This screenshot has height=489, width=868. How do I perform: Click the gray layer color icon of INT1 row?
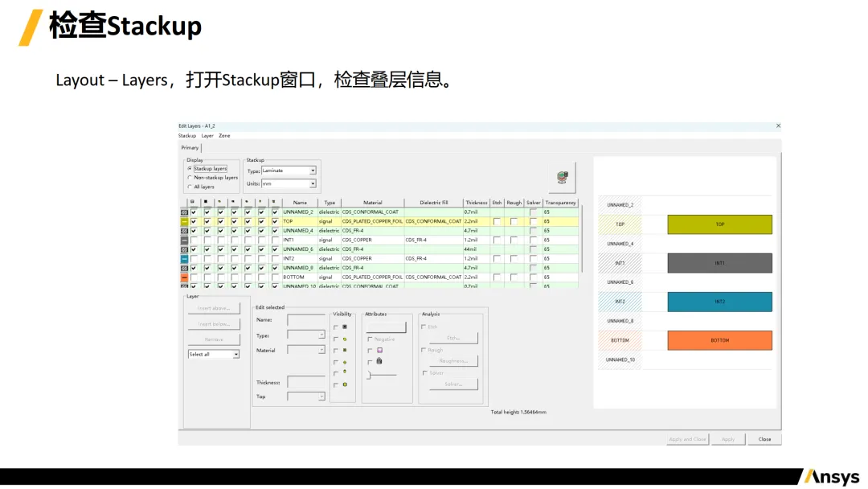(x=184, y=240)
